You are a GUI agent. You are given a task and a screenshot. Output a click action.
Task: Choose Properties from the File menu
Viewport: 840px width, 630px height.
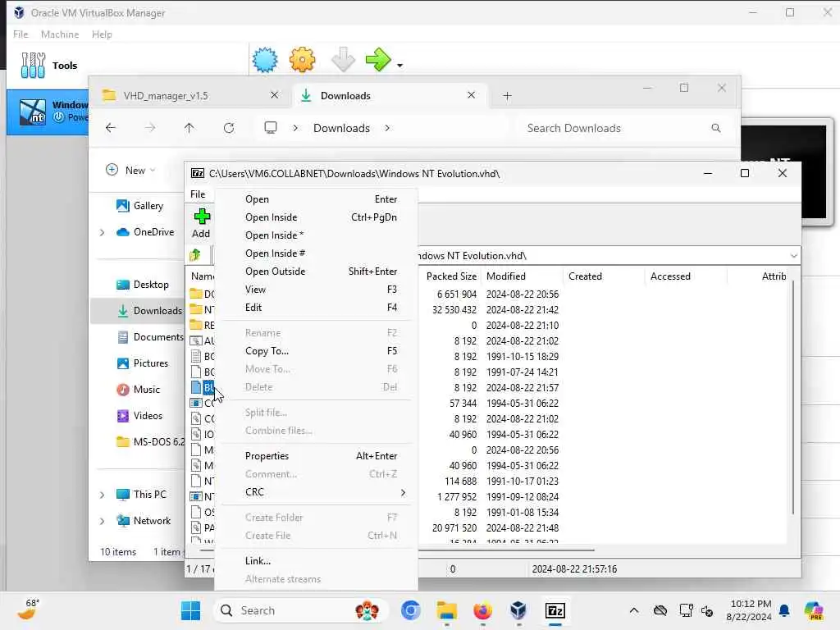316,456
